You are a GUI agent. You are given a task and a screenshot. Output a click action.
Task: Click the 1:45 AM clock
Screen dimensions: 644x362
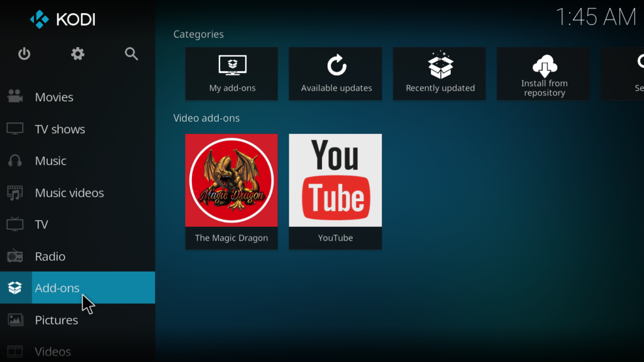pyautogui.click(x=596, y=18)
